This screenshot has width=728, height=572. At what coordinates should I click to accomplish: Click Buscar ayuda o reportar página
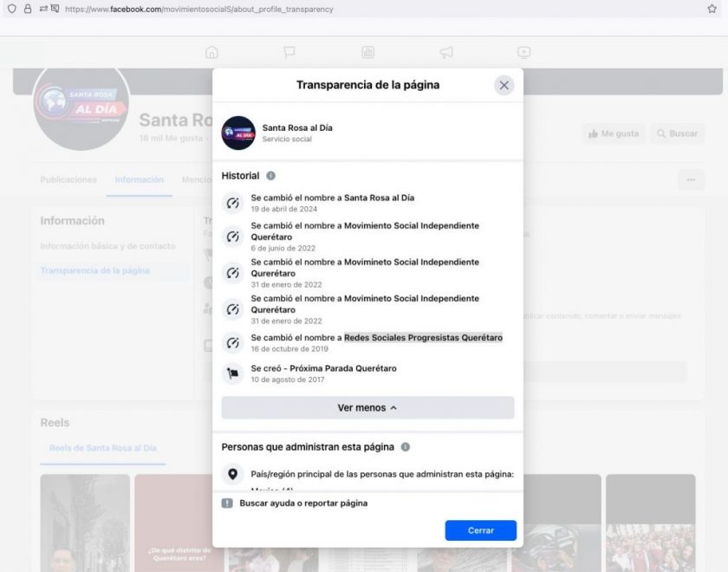coord(303,503)
